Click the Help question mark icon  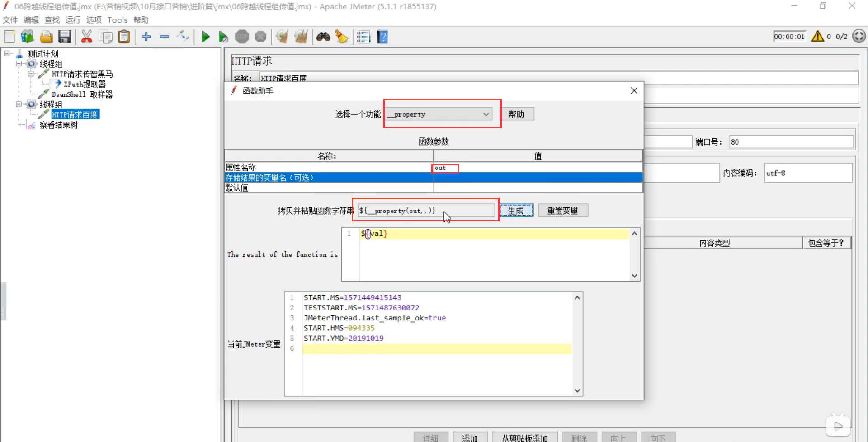382,37
